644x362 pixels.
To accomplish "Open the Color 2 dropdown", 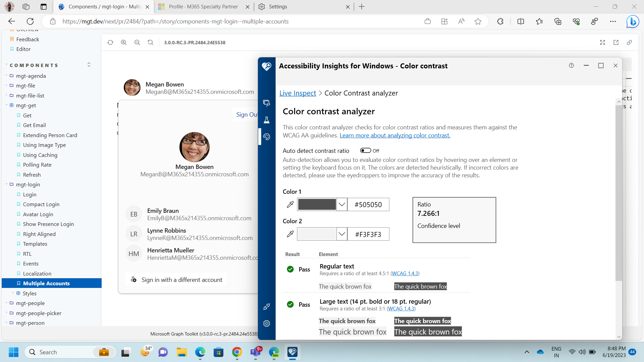I will pos(341,234).
